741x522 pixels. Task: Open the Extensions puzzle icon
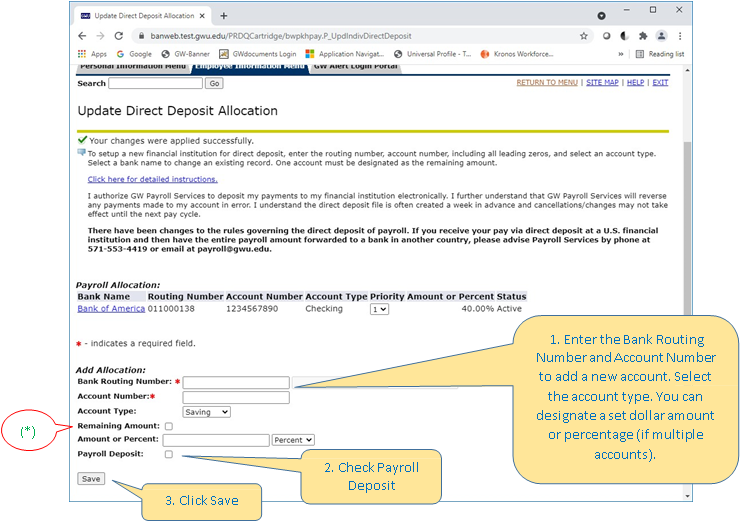[643, 36]
